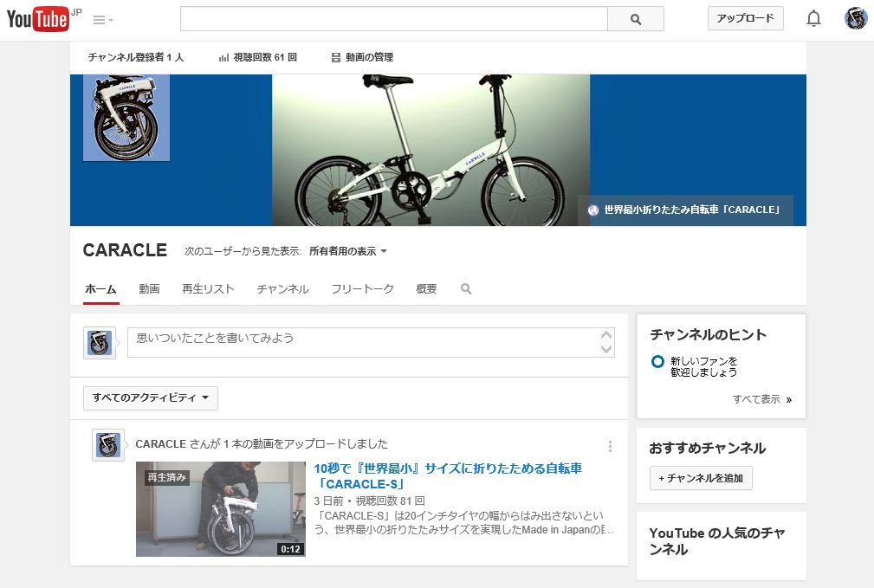Click the CARACLE channel title
The image size is (874, 588).
(x=125, y=250)
